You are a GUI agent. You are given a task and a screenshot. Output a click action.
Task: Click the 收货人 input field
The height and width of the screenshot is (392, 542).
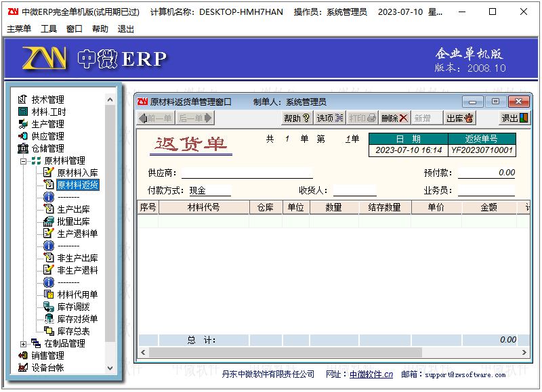point(354,191)
